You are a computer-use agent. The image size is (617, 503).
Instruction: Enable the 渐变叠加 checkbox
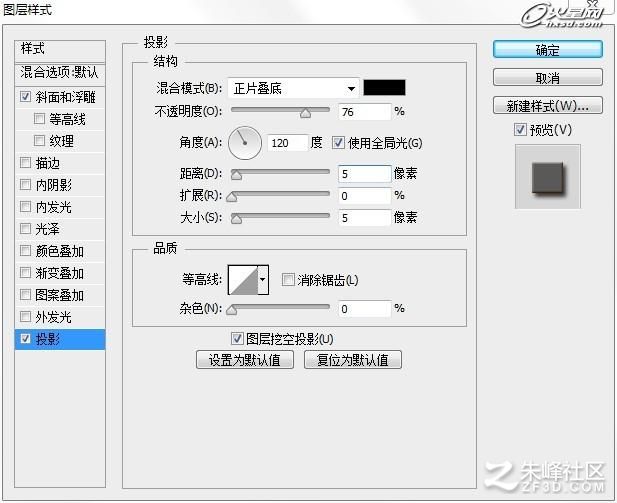[x=26, y=272]
